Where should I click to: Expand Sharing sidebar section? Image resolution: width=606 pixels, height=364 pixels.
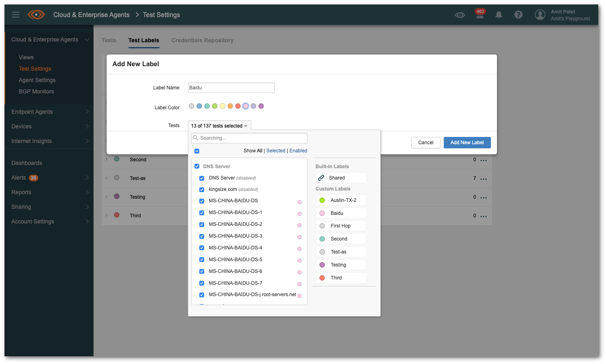[x=87, y=207]
